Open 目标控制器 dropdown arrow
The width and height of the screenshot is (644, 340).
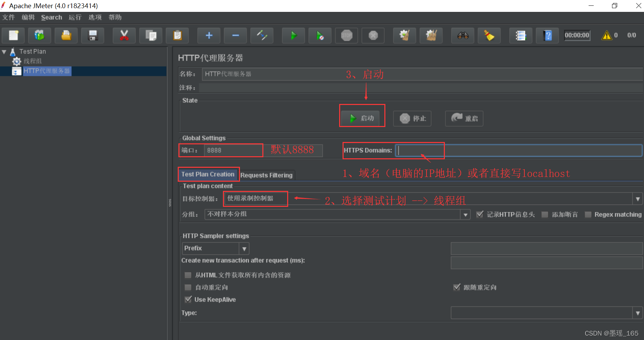click(638, 199)
